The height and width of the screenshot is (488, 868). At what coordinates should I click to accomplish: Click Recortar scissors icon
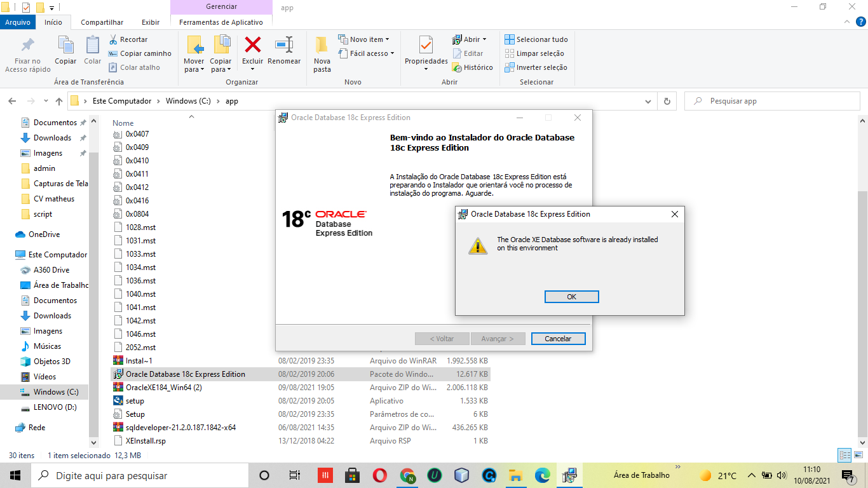(x=114, y=39)
